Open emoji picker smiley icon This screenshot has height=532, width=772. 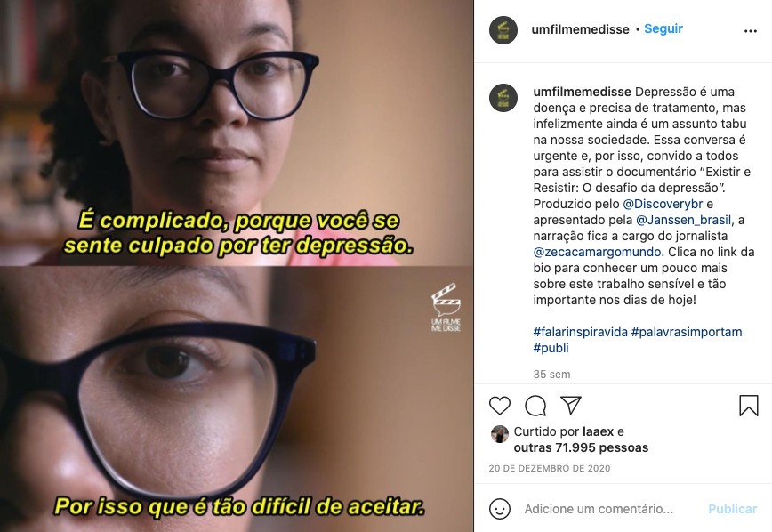(500, 509)
